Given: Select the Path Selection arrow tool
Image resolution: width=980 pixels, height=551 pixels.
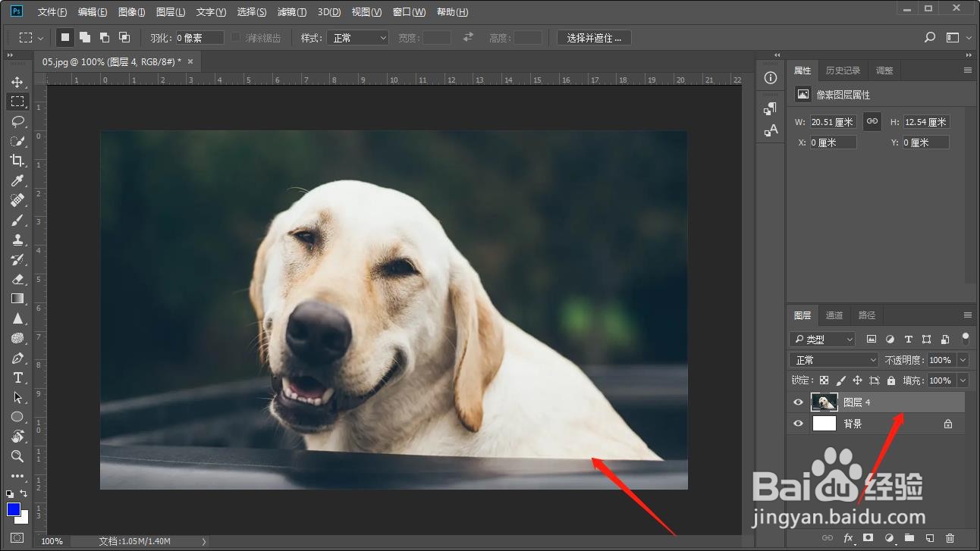Looking at the screenshot, I should [x=17, y=397].
